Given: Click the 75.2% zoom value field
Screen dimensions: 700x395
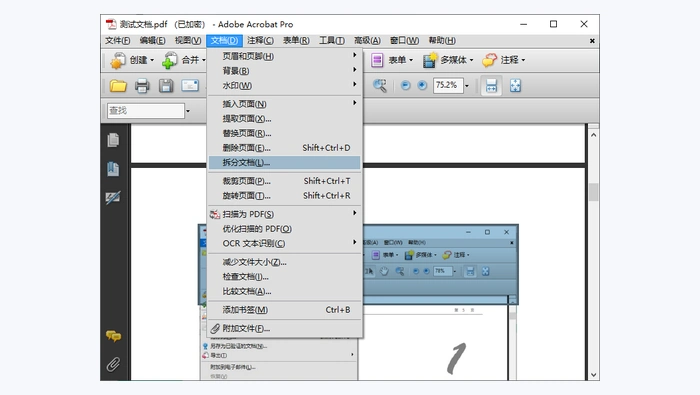Looking at the screenshot, I should coord(448,85).
